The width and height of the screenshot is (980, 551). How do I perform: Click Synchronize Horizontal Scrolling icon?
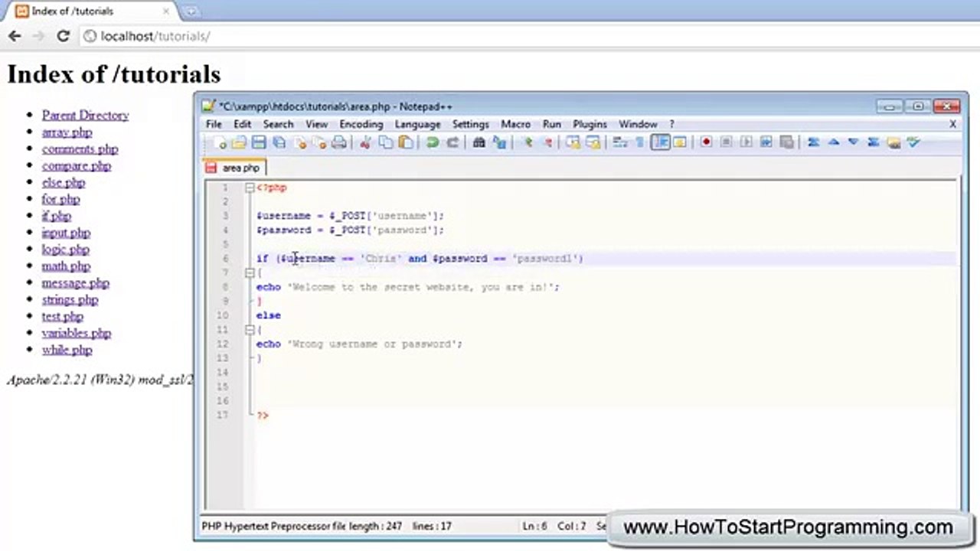593,142
